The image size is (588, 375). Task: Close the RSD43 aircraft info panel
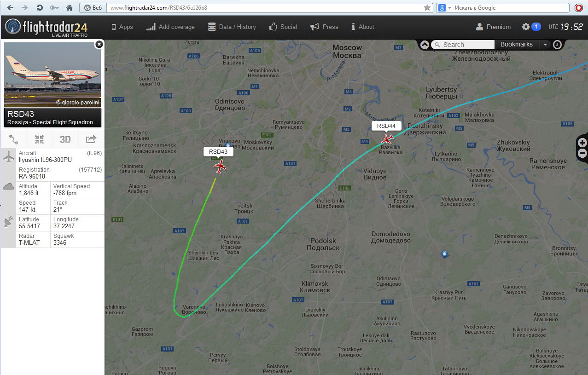coord(99,44)
